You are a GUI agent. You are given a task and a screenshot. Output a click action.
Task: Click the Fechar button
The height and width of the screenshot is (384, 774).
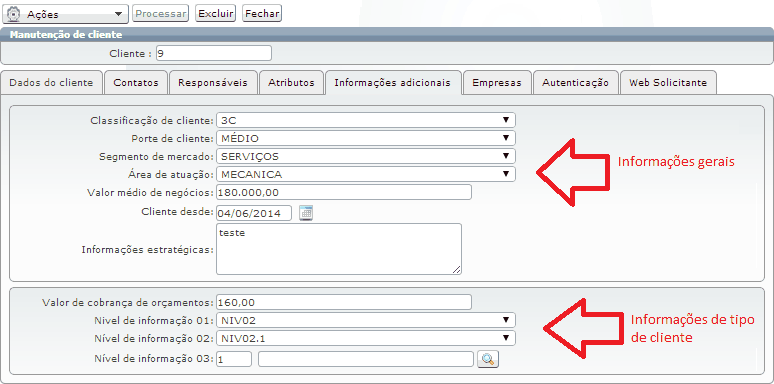pos(262,13)
